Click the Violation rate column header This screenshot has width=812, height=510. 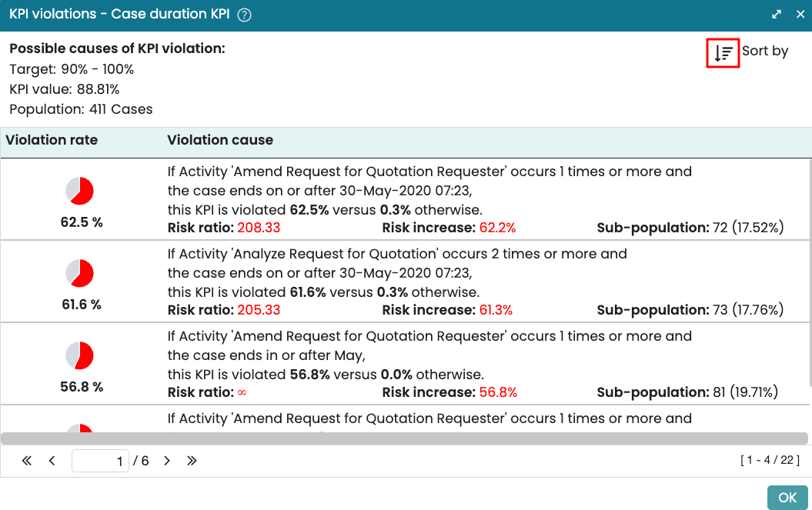pyautogui.click(x=52, y=141)
